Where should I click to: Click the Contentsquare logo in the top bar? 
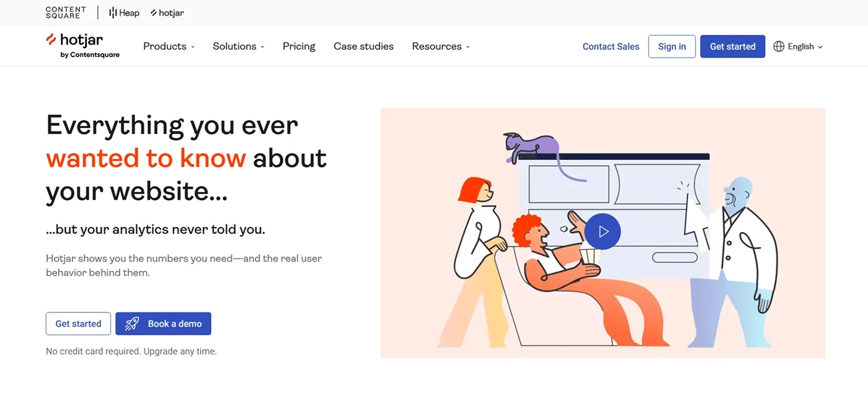(x=66, y=12)
